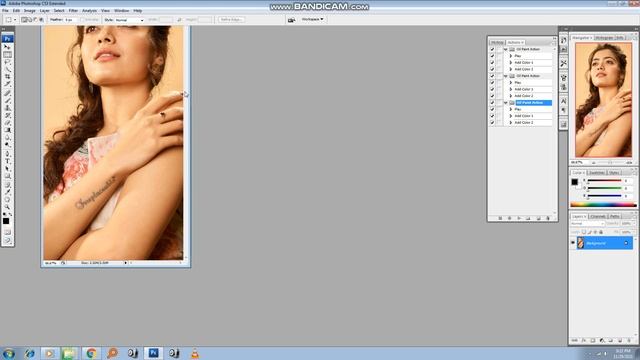Click the red R slider in Color panel
Viewport: 640px width, 360px height.
(604, 180)
